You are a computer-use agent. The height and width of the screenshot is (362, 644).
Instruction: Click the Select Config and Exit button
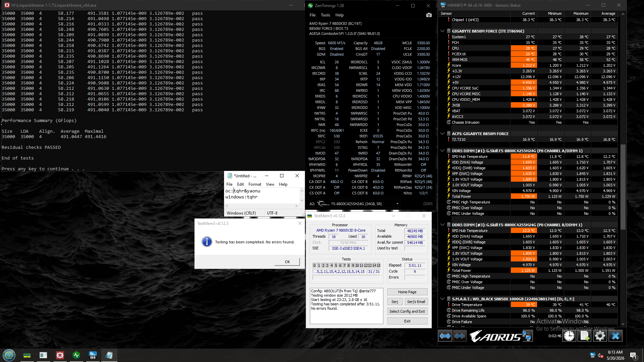point(407,311)
